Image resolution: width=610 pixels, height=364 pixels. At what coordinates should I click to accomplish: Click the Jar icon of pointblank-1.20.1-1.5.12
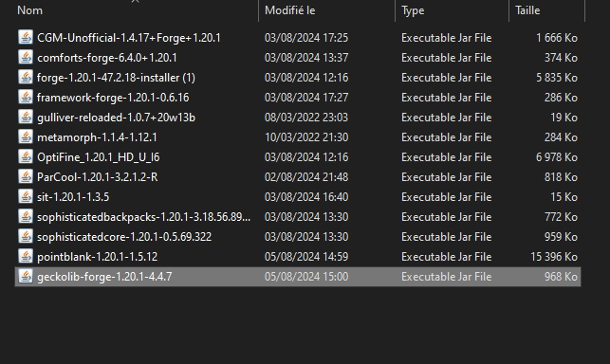26,256
